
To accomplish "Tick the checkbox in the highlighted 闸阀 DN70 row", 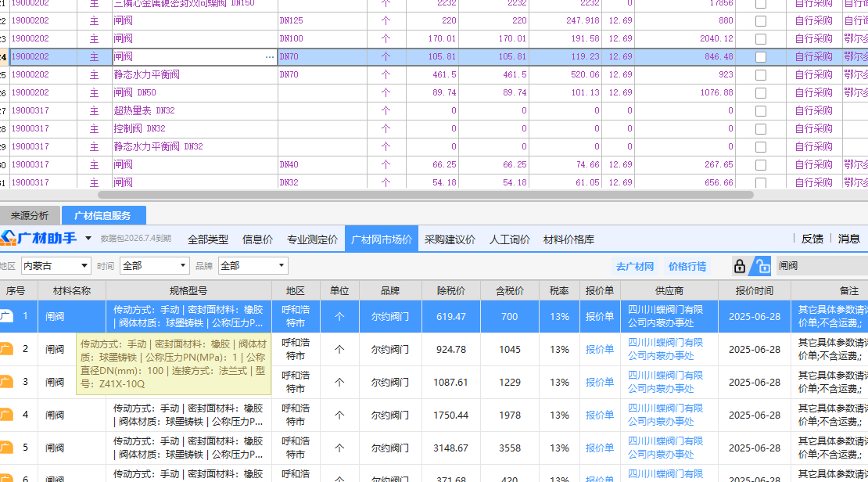I will 761,57.
